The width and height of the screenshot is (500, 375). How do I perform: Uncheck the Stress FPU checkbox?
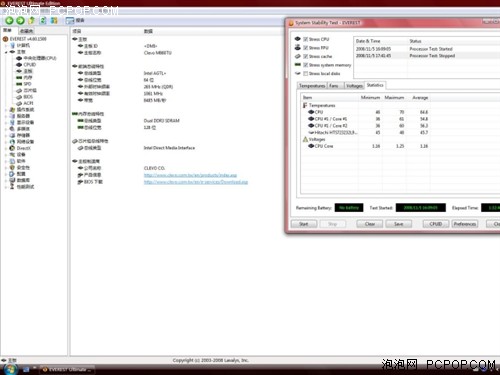point(305,48)
